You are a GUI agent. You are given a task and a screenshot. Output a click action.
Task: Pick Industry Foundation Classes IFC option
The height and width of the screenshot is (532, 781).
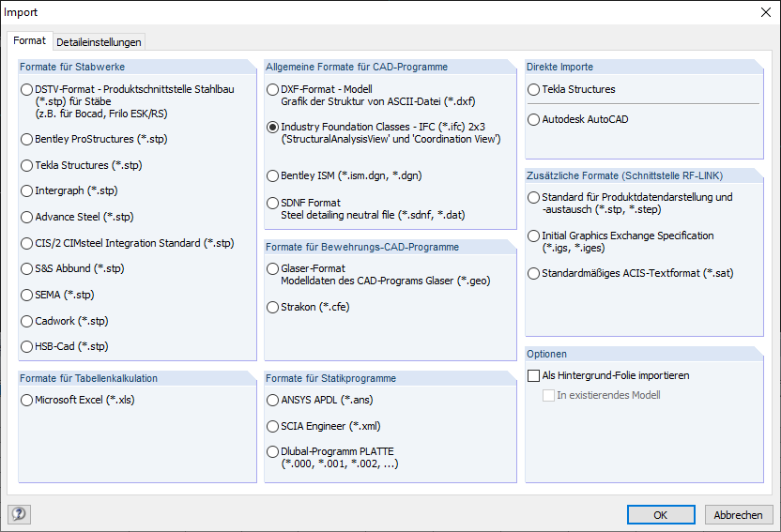click(x=272, y=127)
